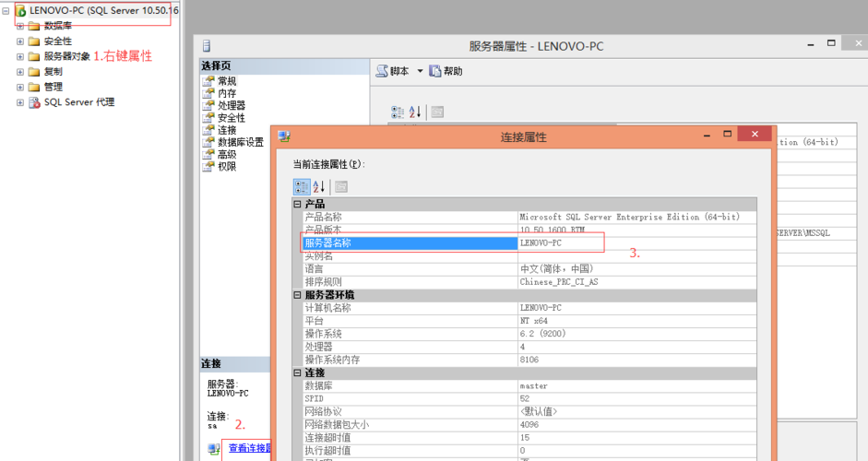Select the 网络协议 property row
The image size is (868, 461).
[x=529, y=412]
